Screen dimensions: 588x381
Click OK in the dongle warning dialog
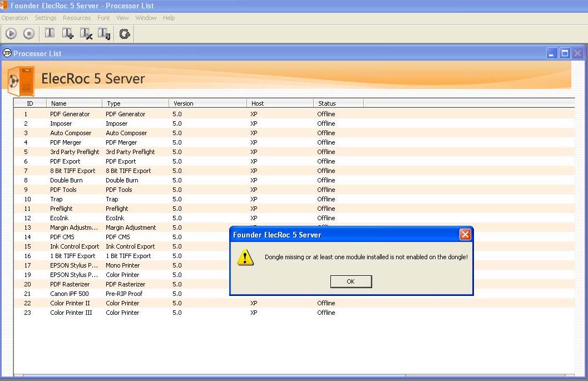(x=351, y=281)
